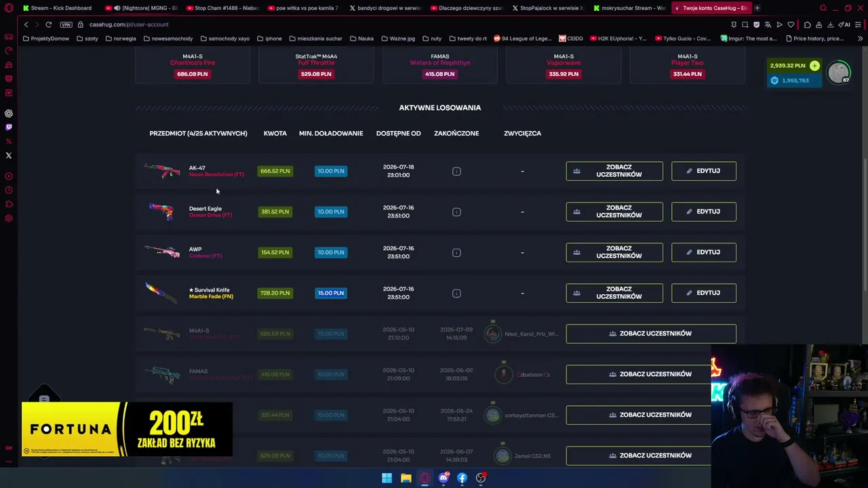Viewport: 868px width, 488px height.
Task: Open the Opera menu logo
Action: pyautogui.click(x=9, y=8)
